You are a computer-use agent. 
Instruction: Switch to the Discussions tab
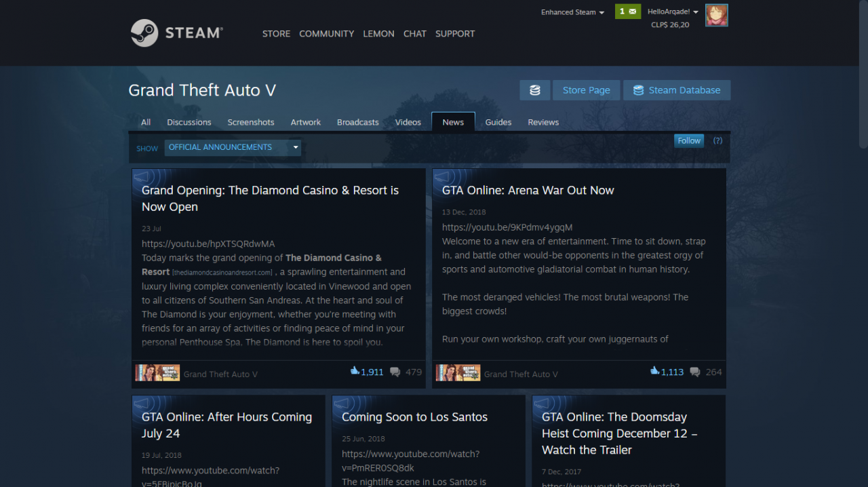pos(189,122)
